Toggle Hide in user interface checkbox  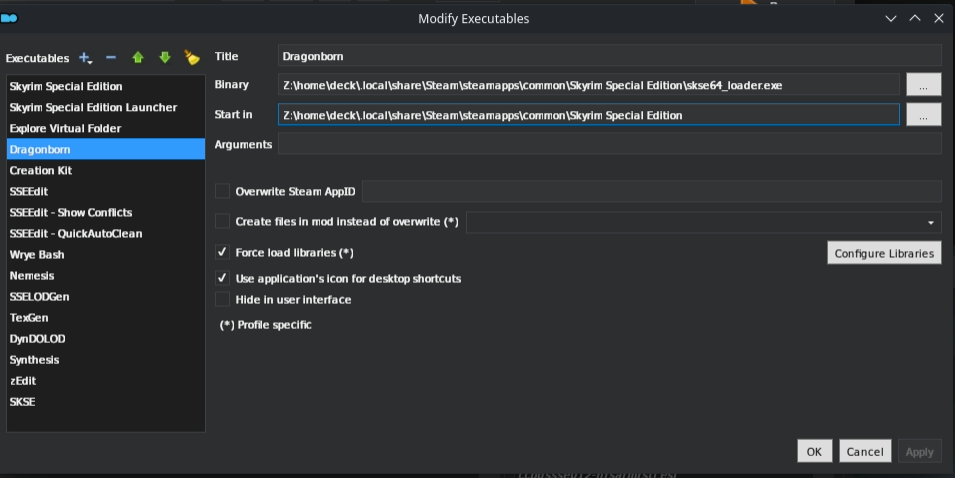[x=222, y=300]
